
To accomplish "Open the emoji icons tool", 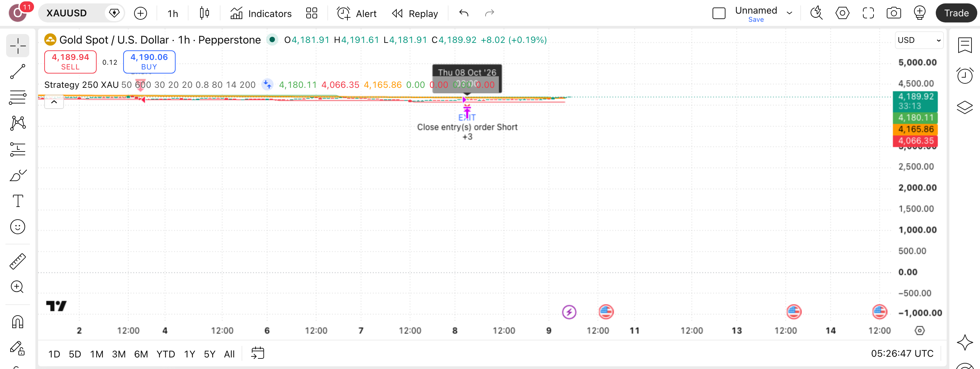I will [17, 227].
